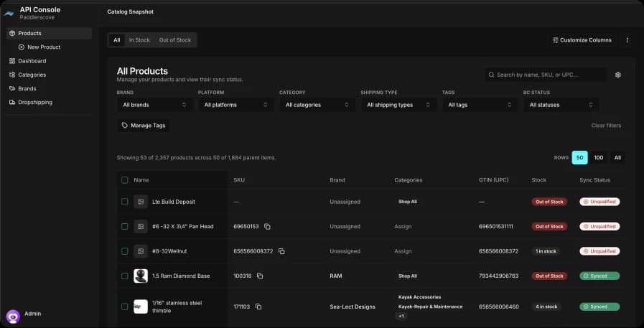Switch to the Out of Stock tab
Image resolution: width=644 pixels, height=328 pixels.
click(175, 40)
